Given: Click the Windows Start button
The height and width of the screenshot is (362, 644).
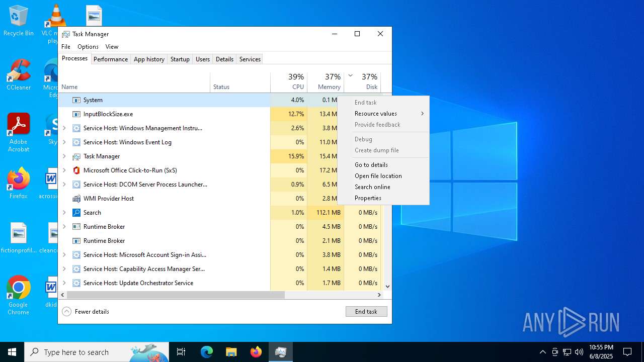Looking at the screenshot, I should point(12,352).
